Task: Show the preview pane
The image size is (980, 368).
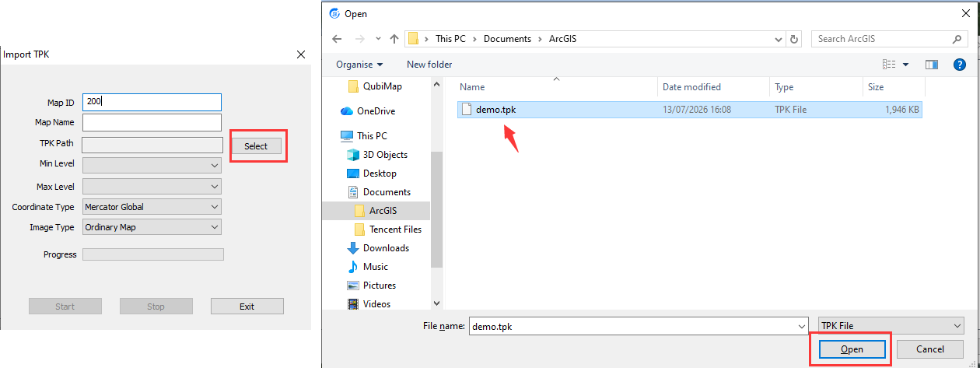Action: point(932,65)
